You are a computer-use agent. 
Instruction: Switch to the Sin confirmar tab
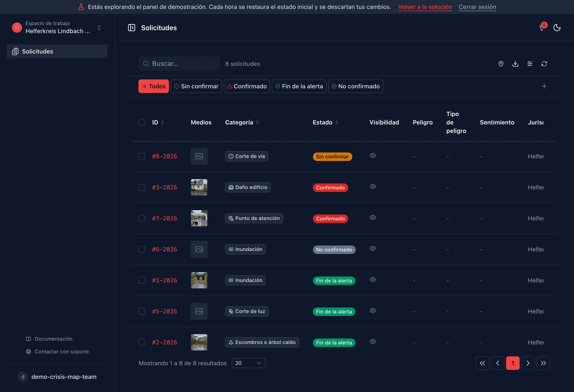coord(196,86)
